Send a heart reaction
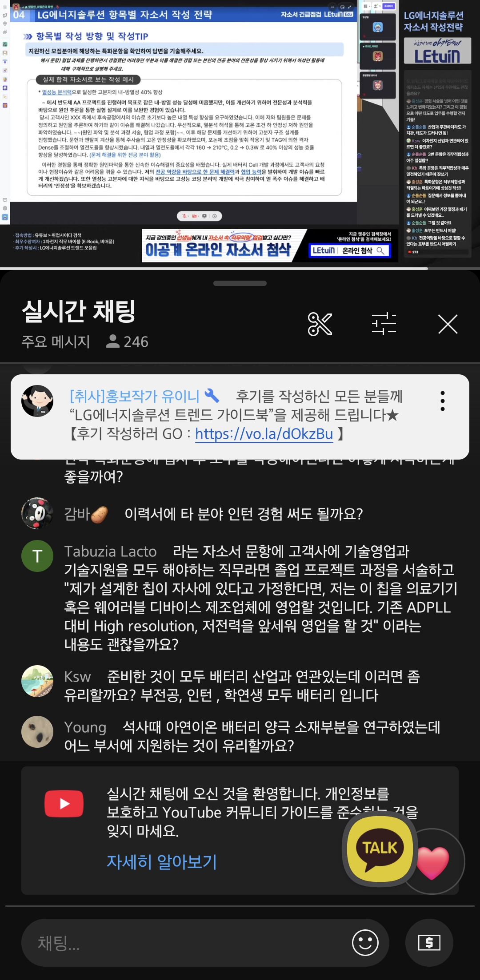 click(x=432, y=862)
